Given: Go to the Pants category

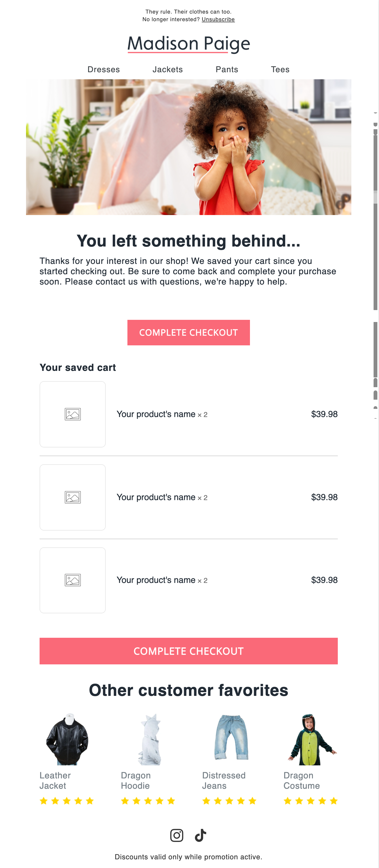Looking at the screenshot, I should (227, 70).
